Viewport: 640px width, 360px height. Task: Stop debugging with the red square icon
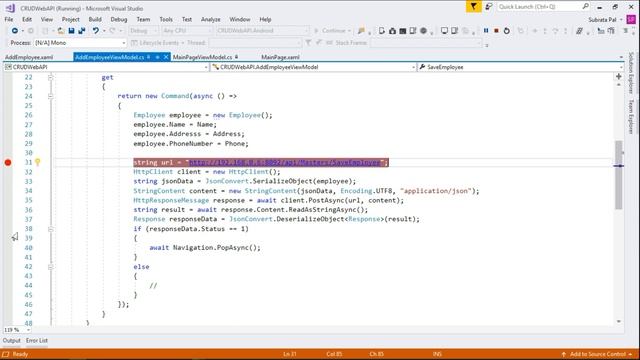(x=496, y=31)
